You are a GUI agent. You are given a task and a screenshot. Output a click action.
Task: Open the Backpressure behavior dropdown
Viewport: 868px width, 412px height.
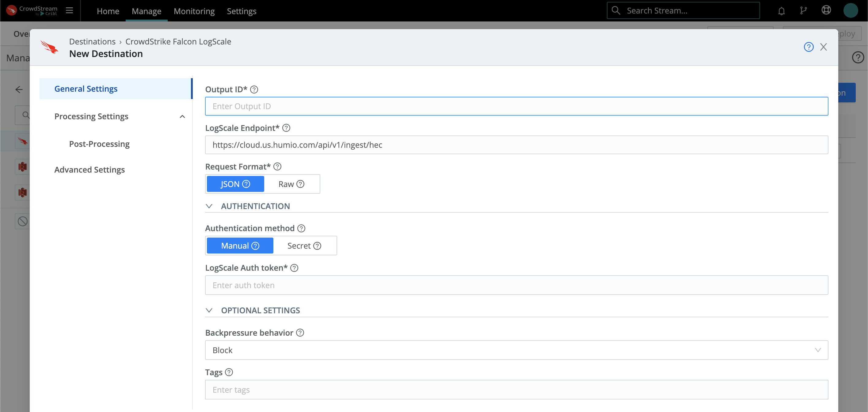[x=516, y=350]
